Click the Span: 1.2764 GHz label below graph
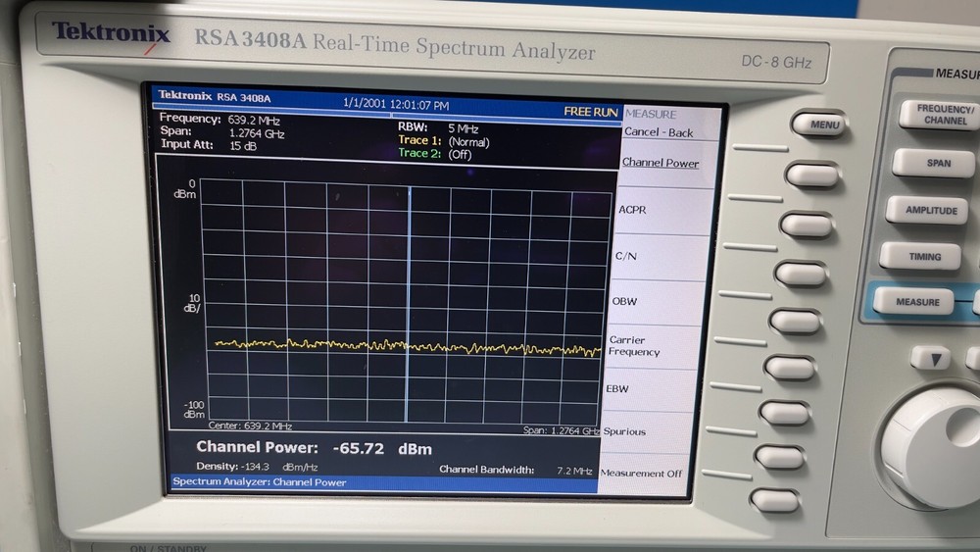The image size is (980, 552). tap(562, 430)
